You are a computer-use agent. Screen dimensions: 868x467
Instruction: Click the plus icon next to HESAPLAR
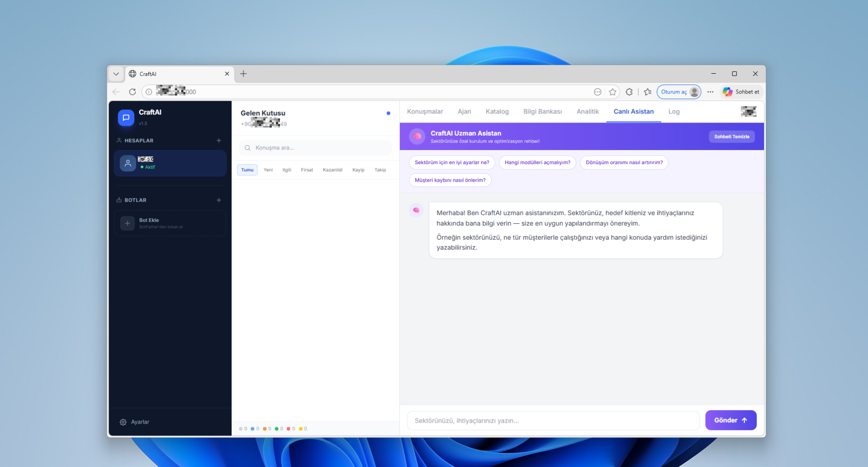pyautogui.click(x=219, y=141)
